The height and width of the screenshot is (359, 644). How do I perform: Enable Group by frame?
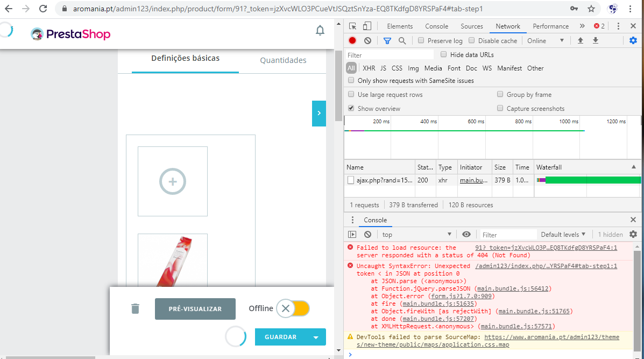500,94
